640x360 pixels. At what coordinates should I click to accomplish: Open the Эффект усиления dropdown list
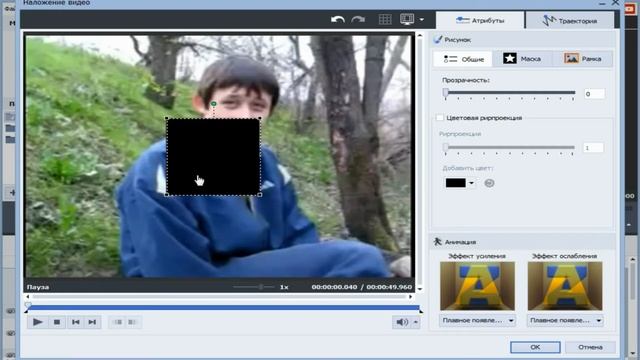(477, 320)
